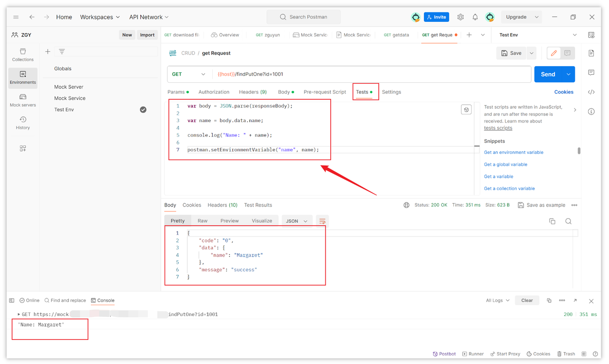The image size is (609, 364).
Task: Toggle line wrap in response
Action: (x=322, y=221)
